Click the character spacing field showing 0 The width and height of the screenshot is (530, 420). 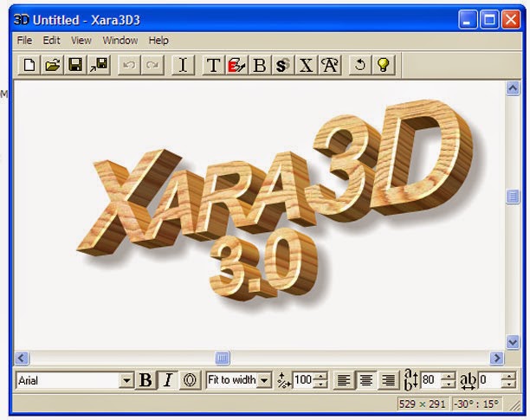tap(490, 380)
